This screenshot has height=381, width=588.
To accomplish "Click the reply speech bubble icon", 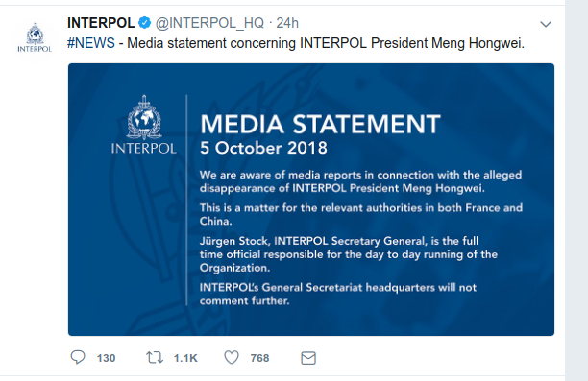I will [x=78, y=357].
